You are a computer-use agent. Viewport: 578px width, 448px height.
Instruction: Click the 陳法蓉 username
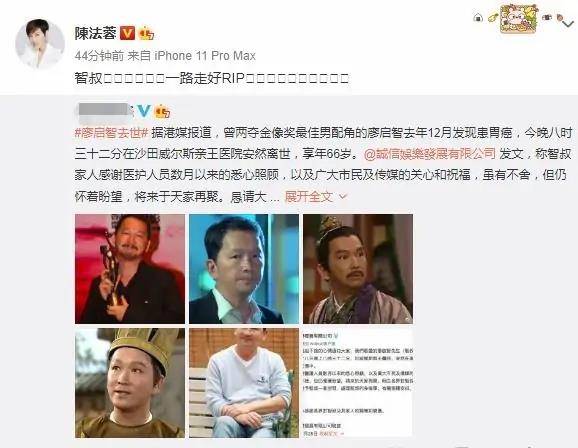click(x=95, y=33)
